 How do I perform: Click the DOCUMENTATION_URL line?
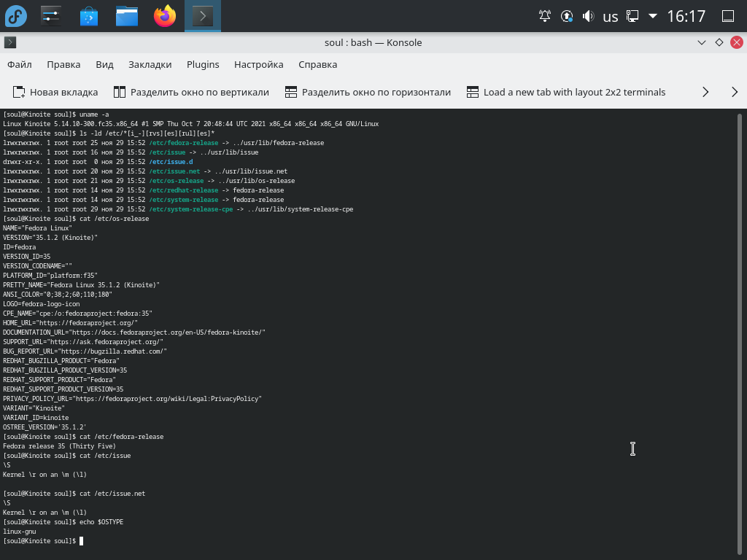coord(134,332)
